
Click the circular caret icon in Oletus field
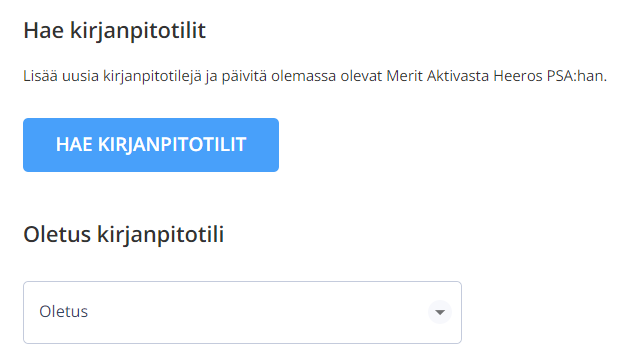[440, 312]
